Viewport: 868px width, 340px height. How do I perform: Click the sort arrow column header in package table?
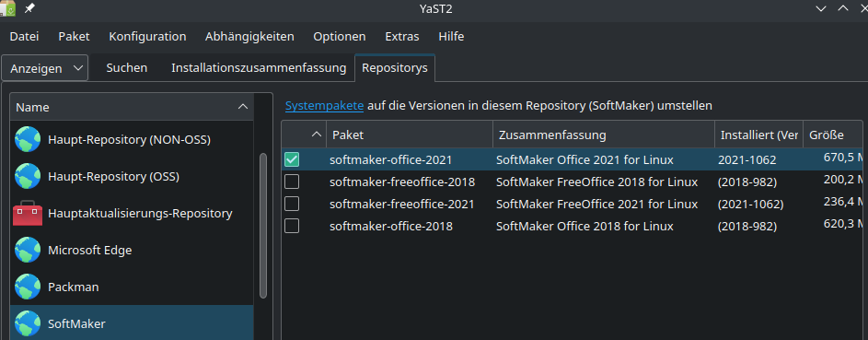point(304,135)
